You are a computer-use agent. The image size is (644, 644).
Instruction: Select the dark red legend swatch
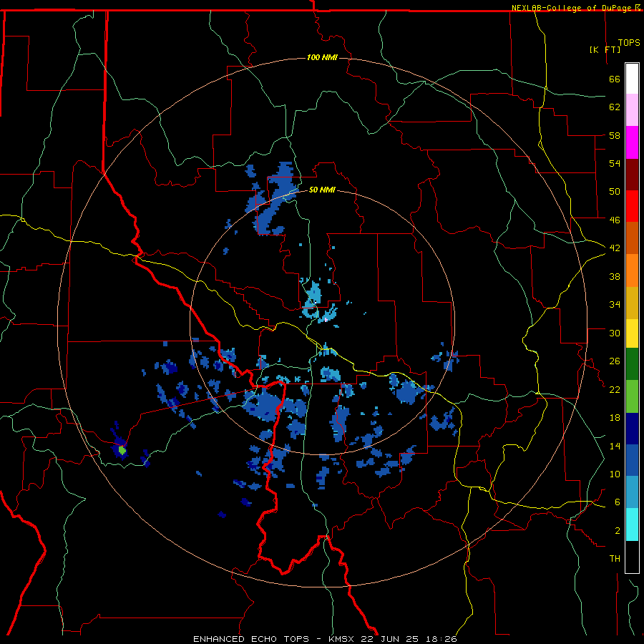[x=632, y=175]
